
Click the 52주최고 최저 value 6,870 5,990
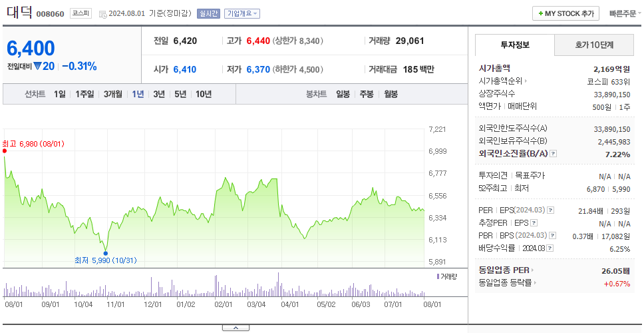coord(608,189)
